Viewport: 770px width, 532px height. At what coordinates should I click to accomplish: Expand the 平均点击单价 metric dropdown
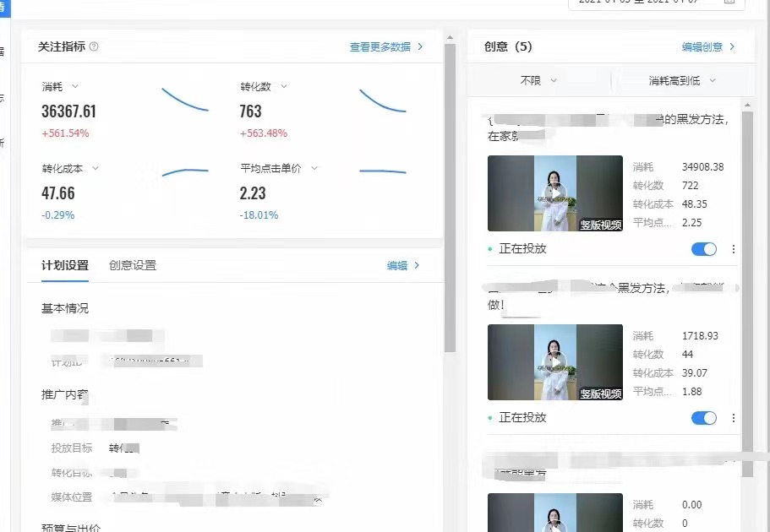[x=314, y=168]
